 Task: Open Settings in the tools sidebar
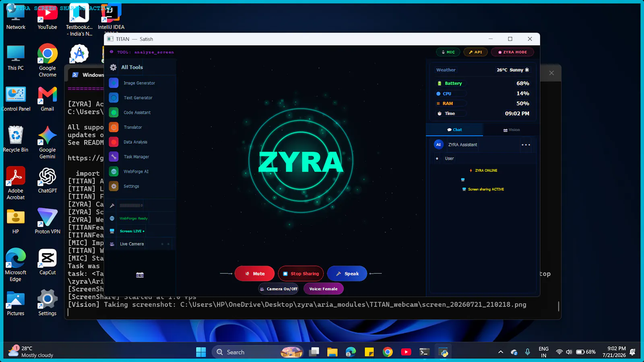point(139,186)
